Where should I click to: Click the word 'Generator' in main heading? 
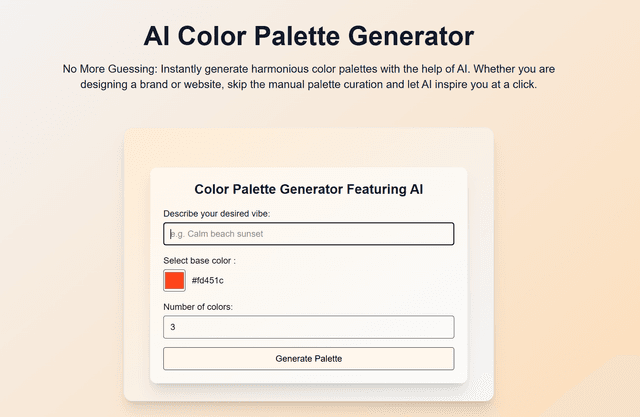click(411, 36)
